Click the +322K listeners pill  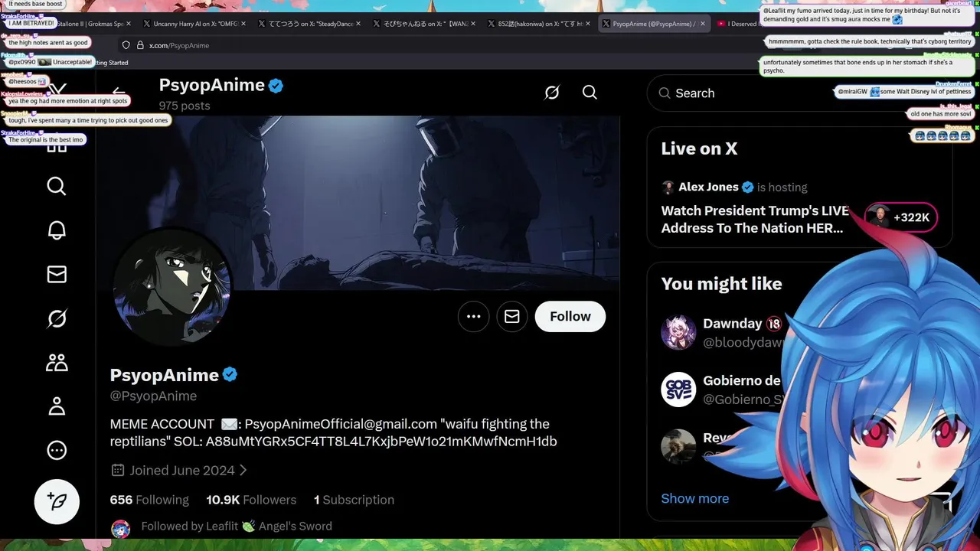click(901, 217)
